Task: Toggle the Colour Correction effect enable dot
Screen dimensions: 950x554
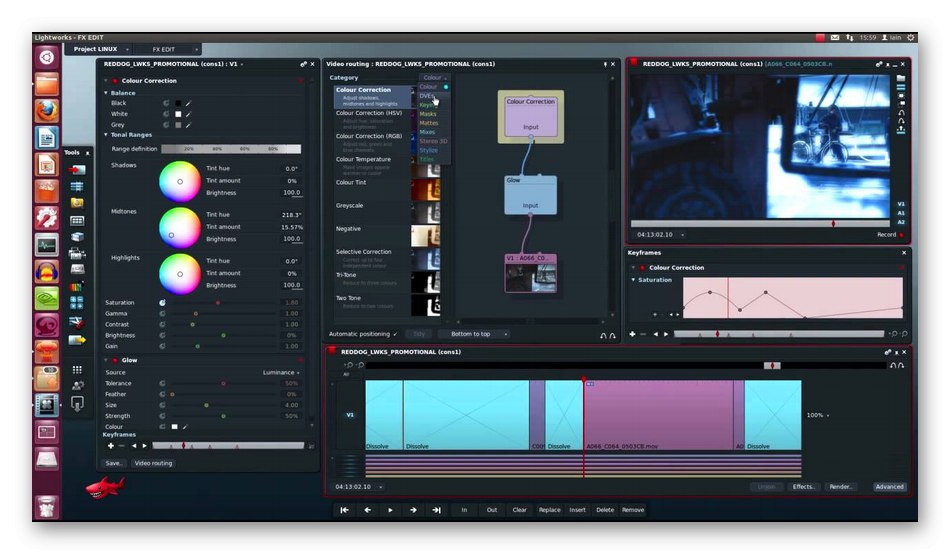Action: [115, 81]
